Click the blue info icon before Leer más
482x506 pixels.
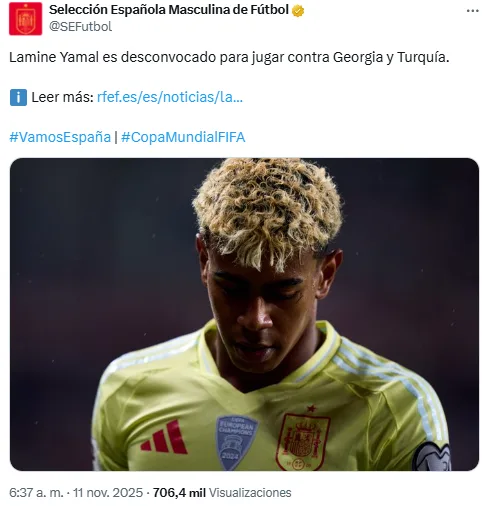click(x=18, y=97)
